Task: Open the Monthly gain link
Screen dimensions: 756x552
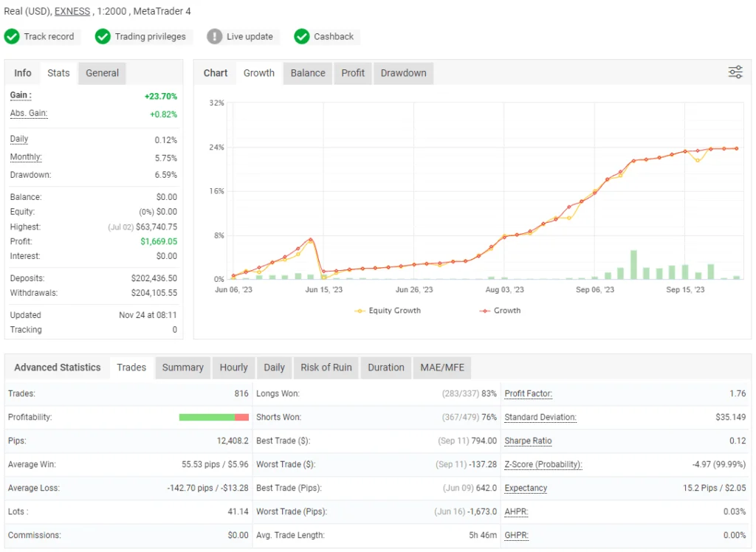Action: [25, 156]
